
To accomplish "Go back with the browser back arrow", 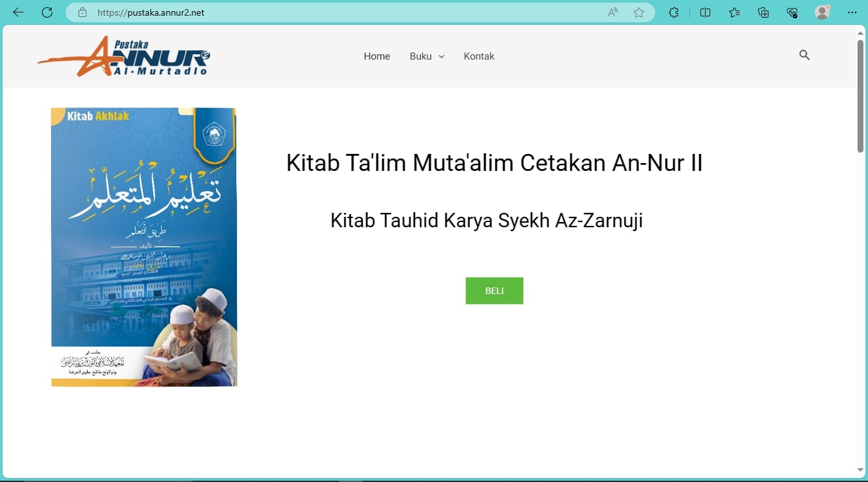I will (18, 12).
